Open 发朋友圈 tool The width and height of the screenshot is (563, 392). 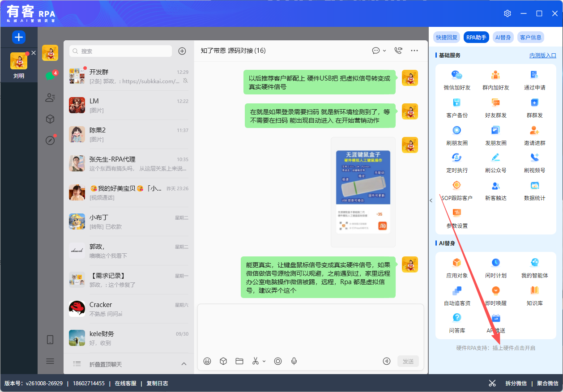495,136
